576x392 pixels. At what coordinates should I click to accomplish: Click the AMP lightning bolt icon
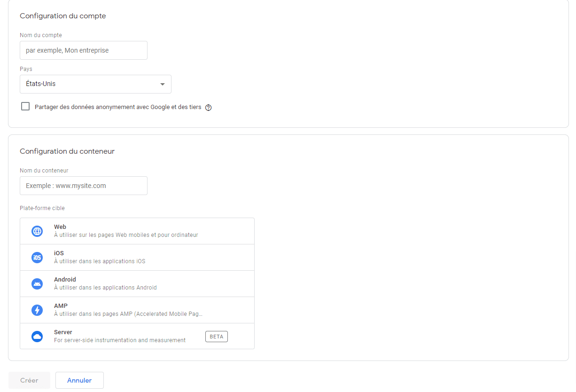(37, 310)
